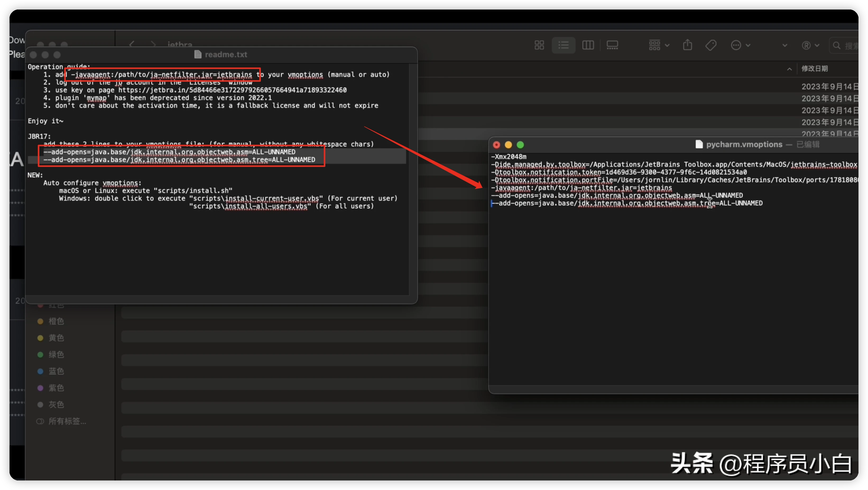The height and width of the screenshot is (490, 868).
Task: Click the 'Enjoy it~' line
Action: pyautogui.click(x=45, y=121)
